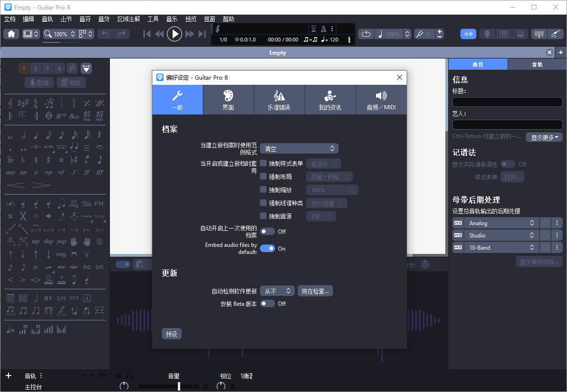
Task: Enable the 安装 Beta 版本 switch
Action: (267, 303)
